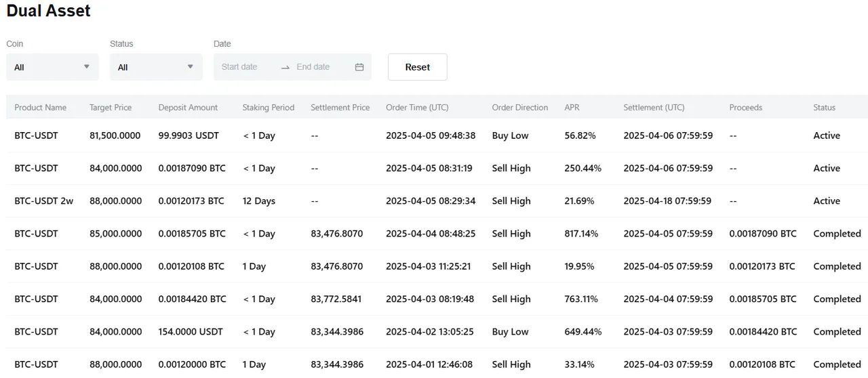
Task: Click the 817.14% APR value
Action: pyautogui.click(x=581, y=234)
